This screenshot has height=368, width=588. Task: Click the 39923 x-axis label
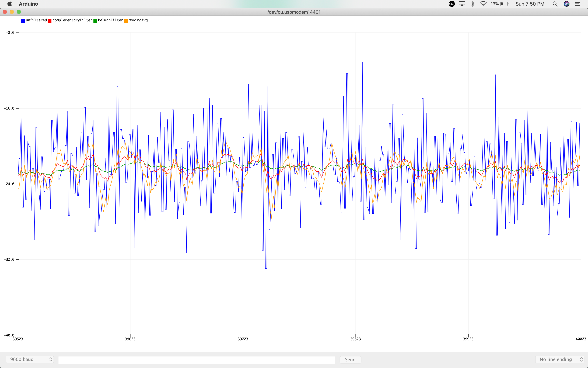pos(468,339)
